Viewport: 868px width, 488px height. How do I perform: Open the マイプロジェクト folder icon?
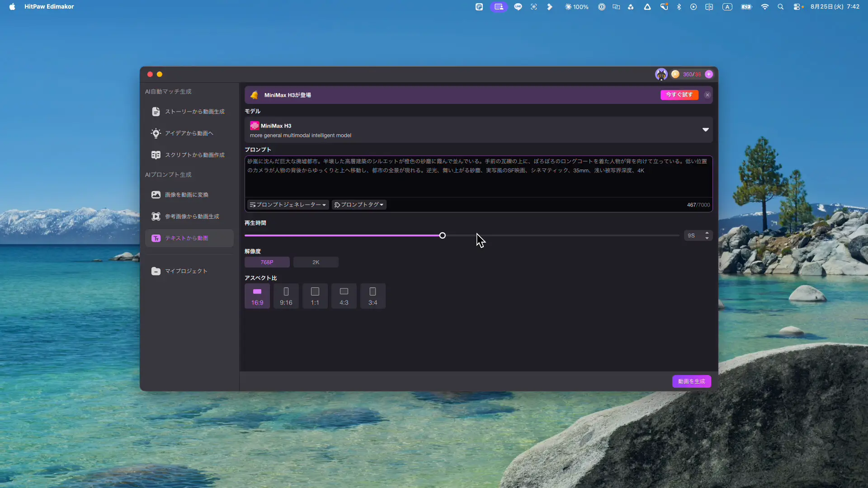pyautogui.click(x=156, y=271)
